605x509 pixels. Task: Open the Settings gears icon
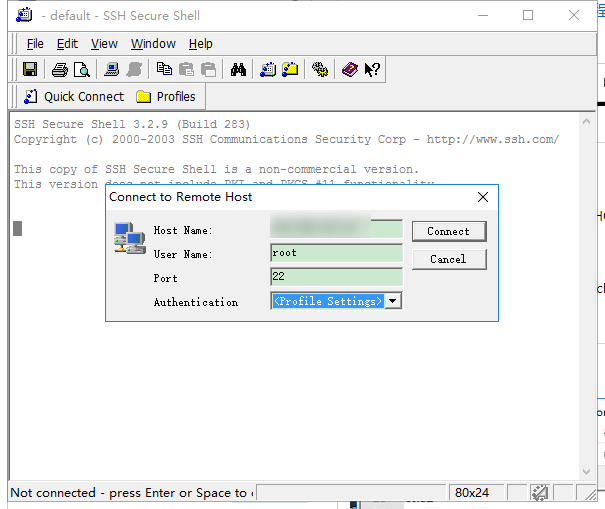coord(320,69)
